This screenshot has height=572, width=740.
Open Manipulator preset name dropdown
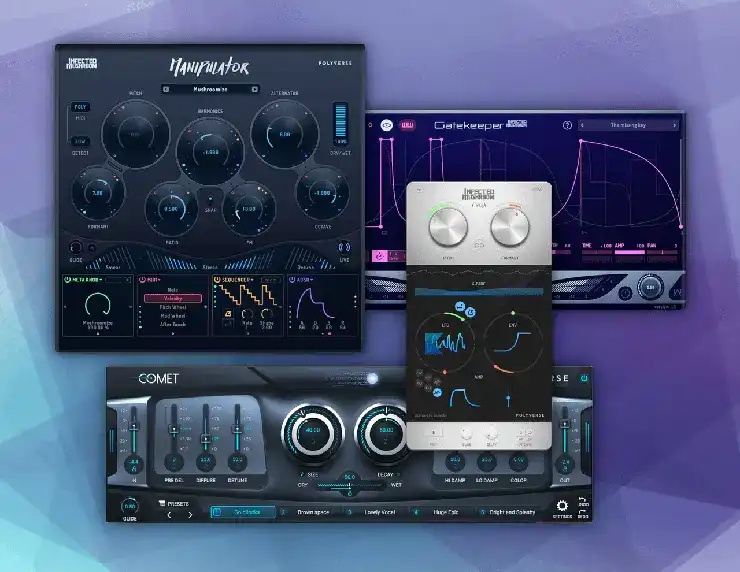click(210, 89)
